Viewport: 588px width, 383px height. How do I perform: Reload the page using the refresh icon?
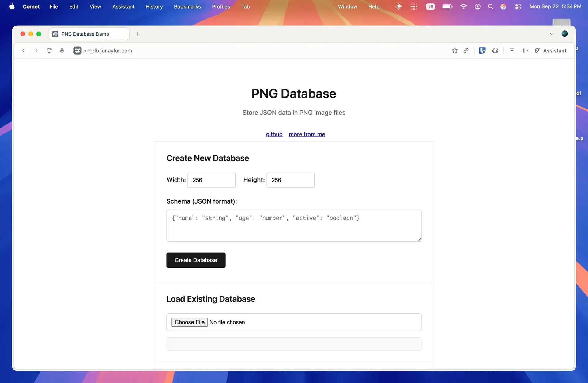click(x=49, y=50)
